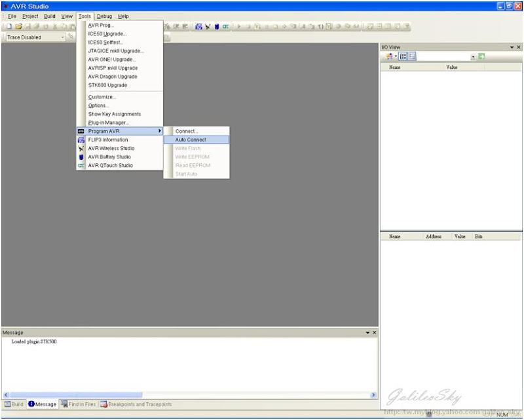Image resolution: width=524 pixels, height=420 pixels.
Task: Click the Open File folder icon
Action: coord(19,26)
